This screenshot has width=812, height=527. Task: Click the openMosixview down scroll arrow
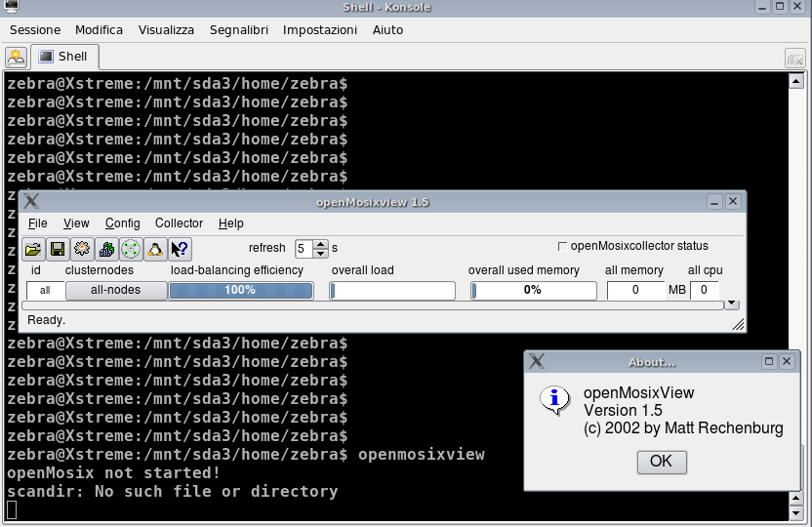(732, 304)
